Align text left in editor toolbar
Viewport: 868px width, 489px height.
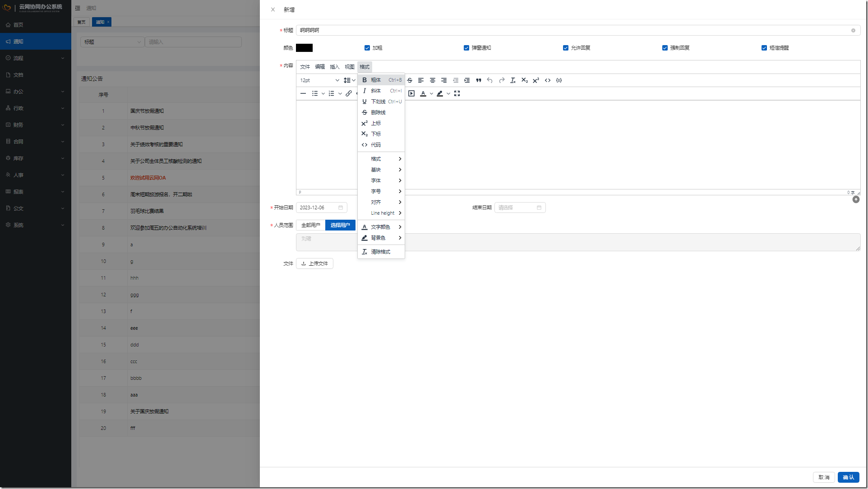tap(421, 80)
